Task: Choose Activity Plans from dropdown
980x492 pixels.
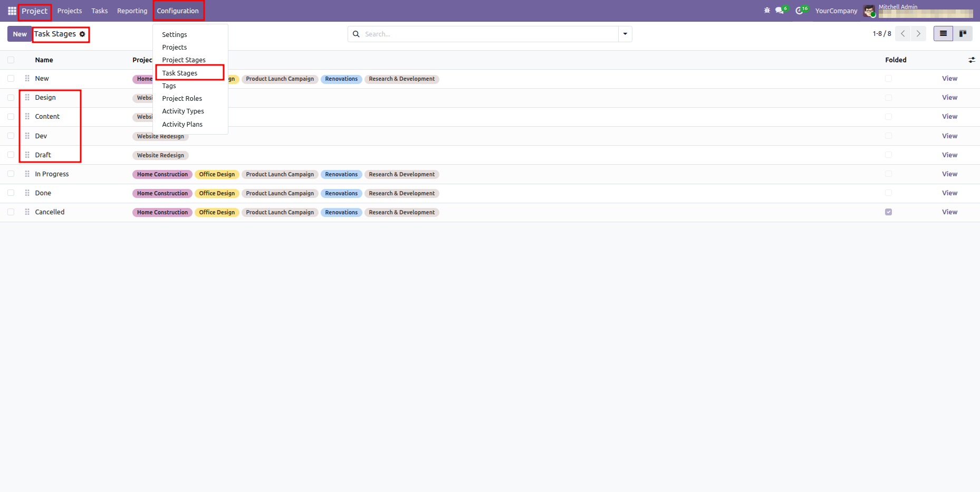Action: point(182,124)
